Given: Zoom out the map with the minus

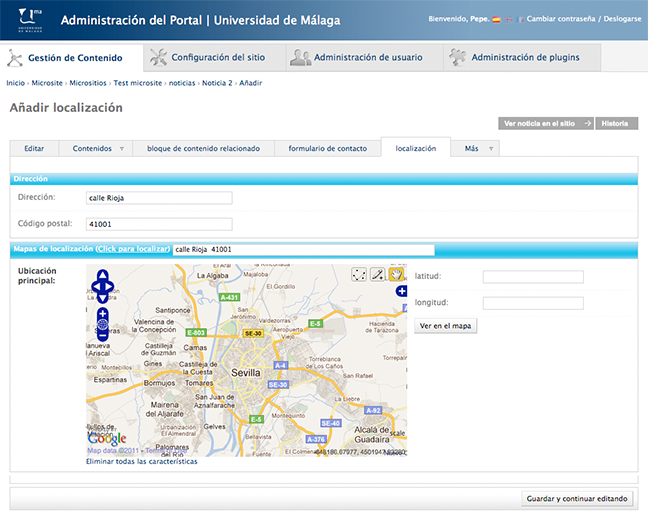Looking at the screenshot, I should coord(102,335).
